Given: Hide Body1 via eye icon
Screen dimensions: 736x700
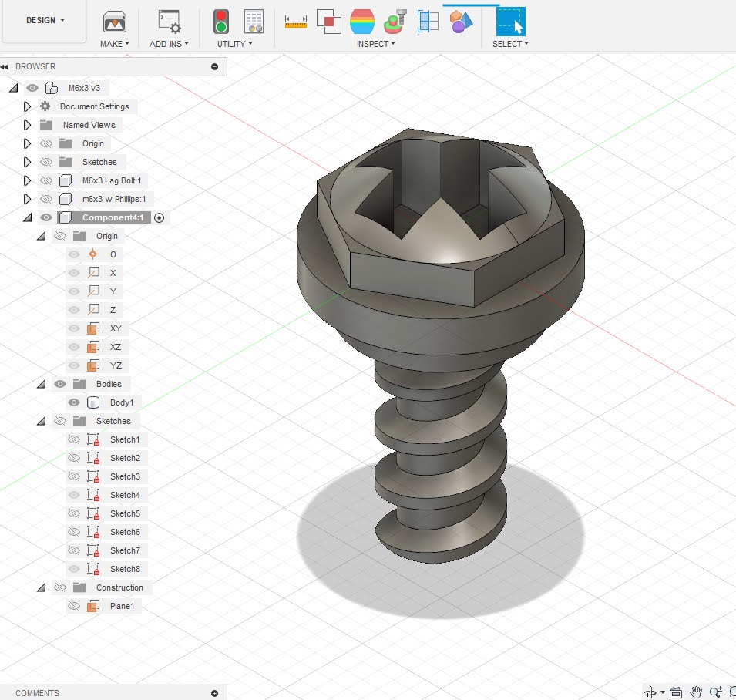Looking at the screenshot, I should pos(74,402).
